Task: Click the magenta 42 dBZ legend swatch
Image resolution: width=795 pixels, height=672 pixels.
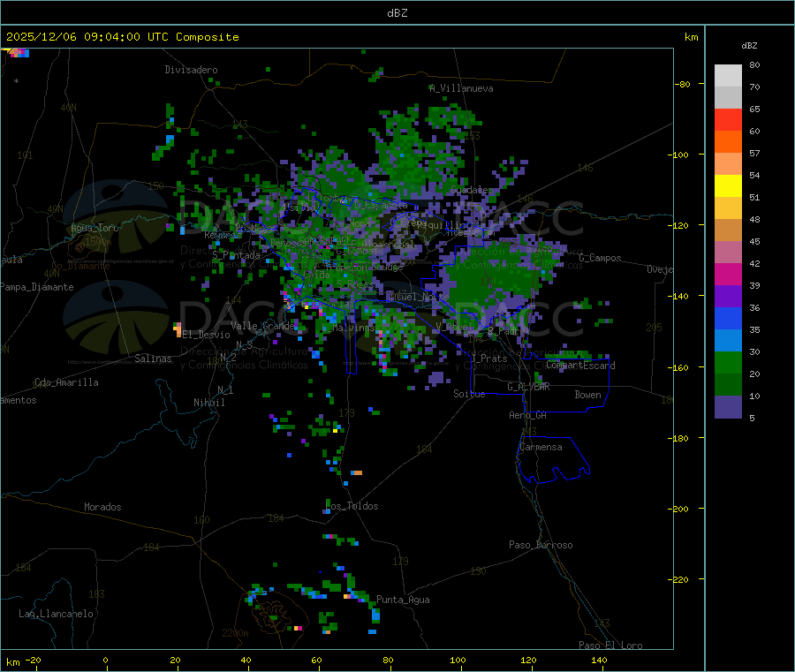Action: click(x=728, y=274)
